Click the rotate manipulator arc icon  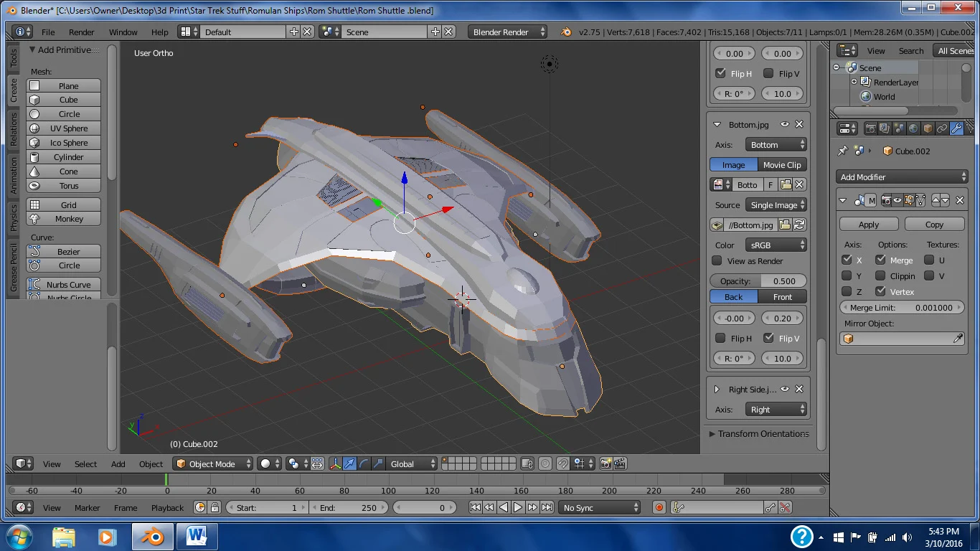coord(364,464)
